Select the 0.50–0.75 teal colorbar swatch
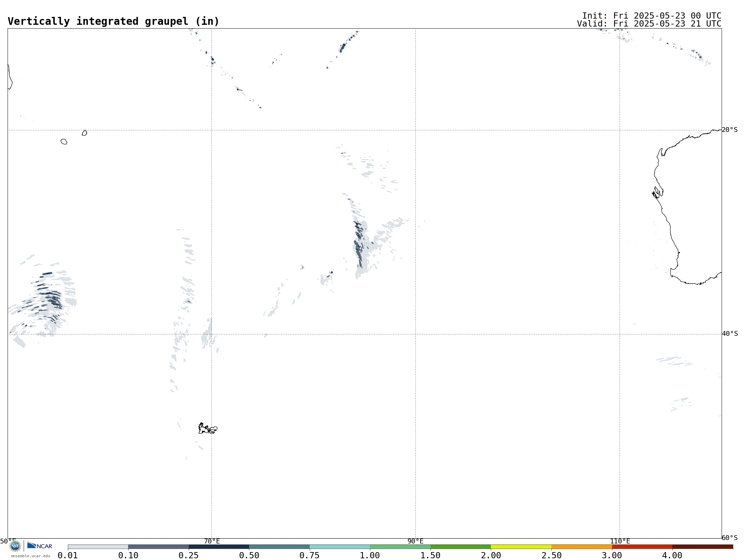Viewport: 744px width, 560px height. pos(279,547)
